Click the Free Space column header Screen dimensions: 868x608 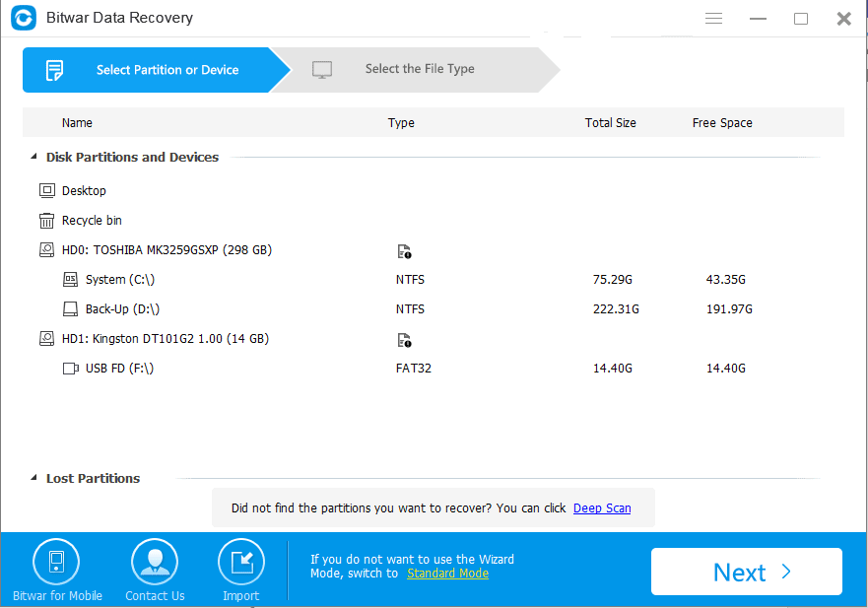(x=722, y=123)
